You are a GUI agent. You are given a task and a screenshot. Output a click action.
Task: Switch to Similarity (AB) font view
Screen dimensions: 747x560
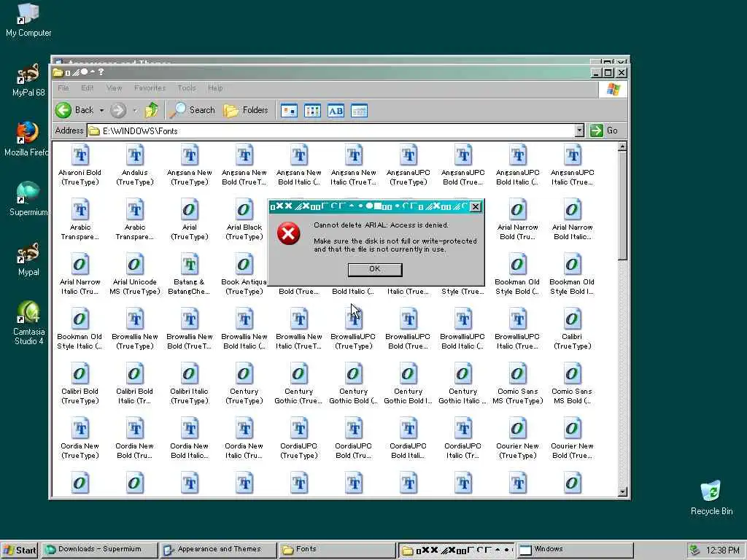[x=336, y=111]
